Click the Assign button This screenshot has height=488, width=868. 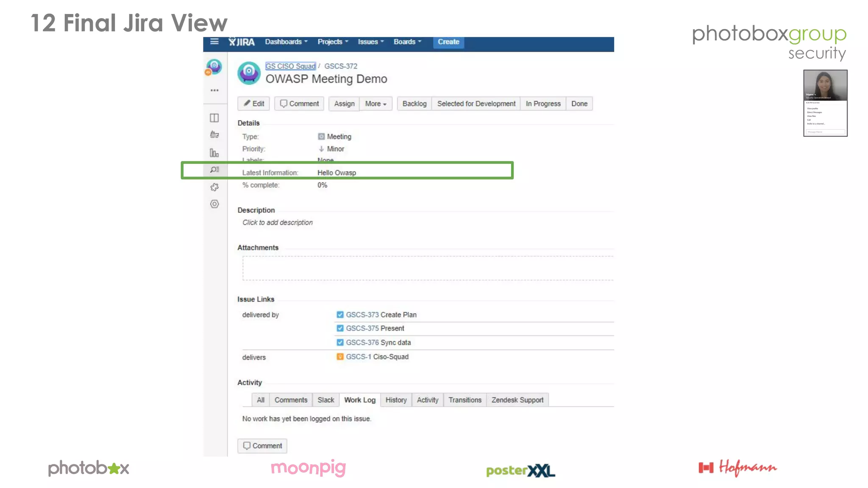click(x=344, y=104)
